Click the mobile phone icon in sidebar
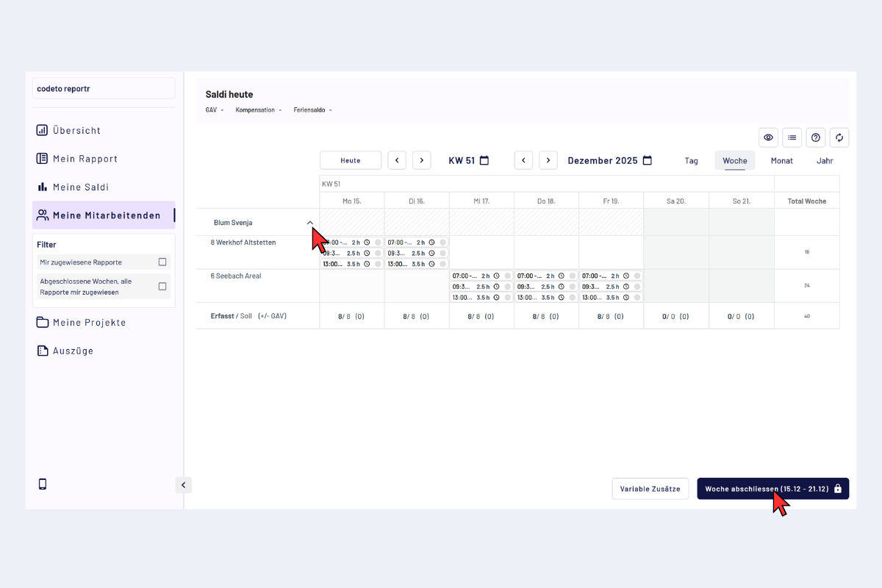The height and width of the screenshot is (588, 882). tap(43, 484)
